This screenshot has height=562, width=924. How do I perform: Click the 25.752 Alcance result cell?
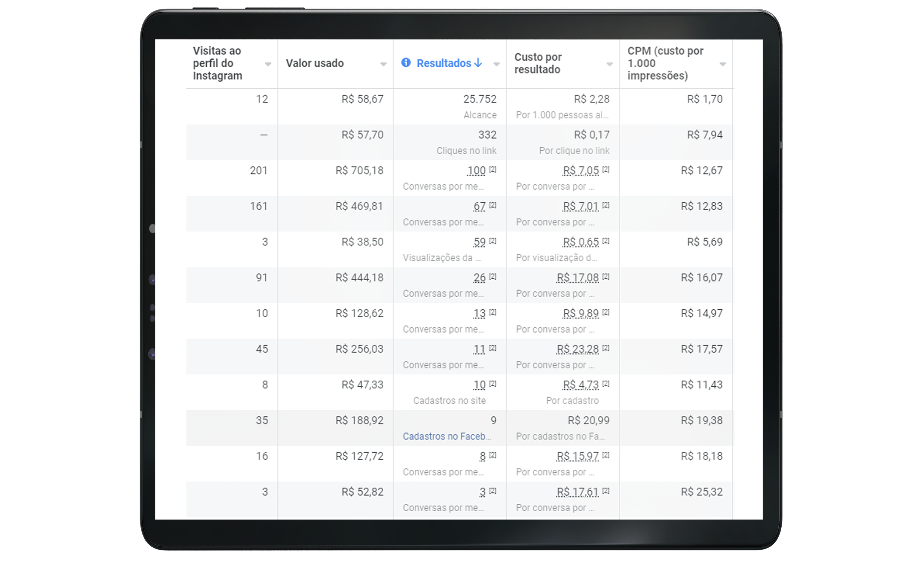(479, 99)
